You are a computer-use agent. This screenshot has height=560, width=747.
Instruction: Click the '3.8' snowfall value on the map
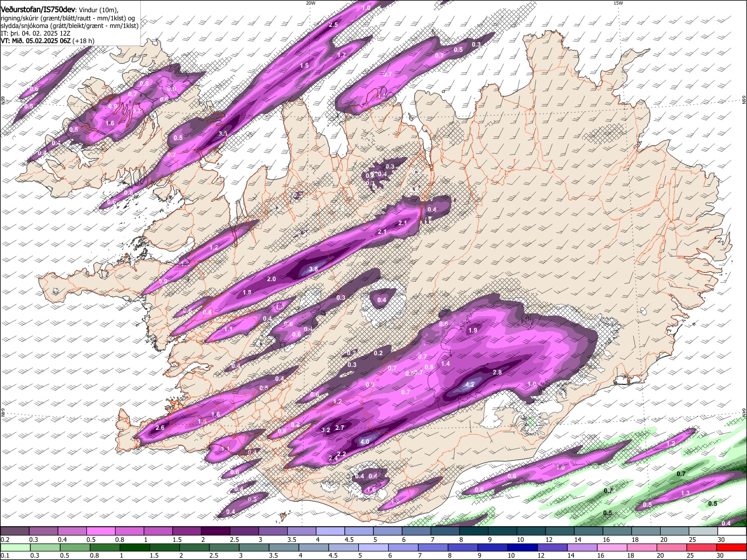[x=313, y=269]
